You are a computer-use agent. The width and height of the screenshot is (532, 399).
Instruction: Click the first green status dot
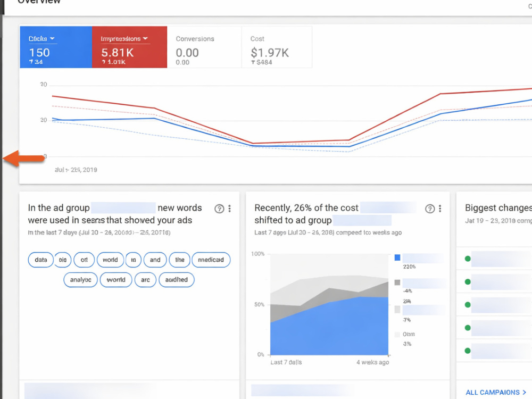[x=468, y=259]
